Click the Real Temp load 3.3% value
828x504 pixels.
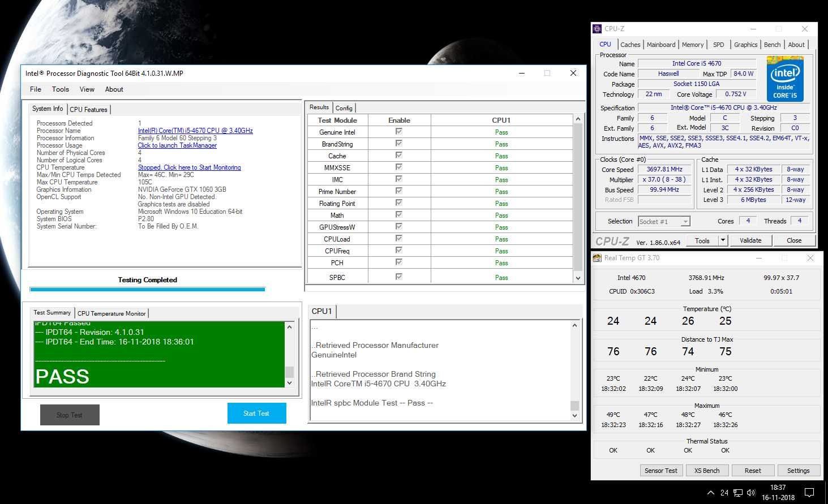tap(715, 291)
